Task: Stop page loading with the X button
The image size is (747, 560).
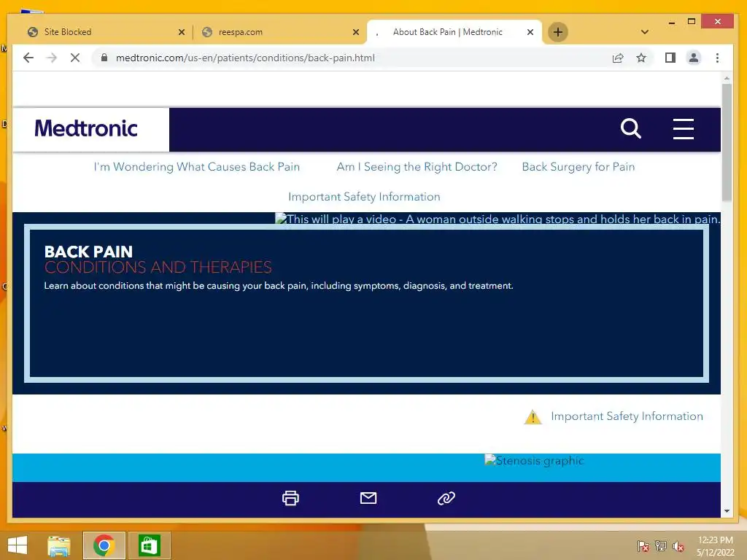Action: pyautogui.click(x=75, y=58)
